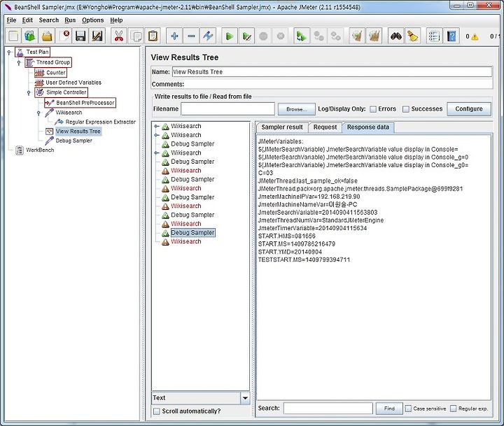Start the test with the green play icon
504x426 pixels.
230,36
